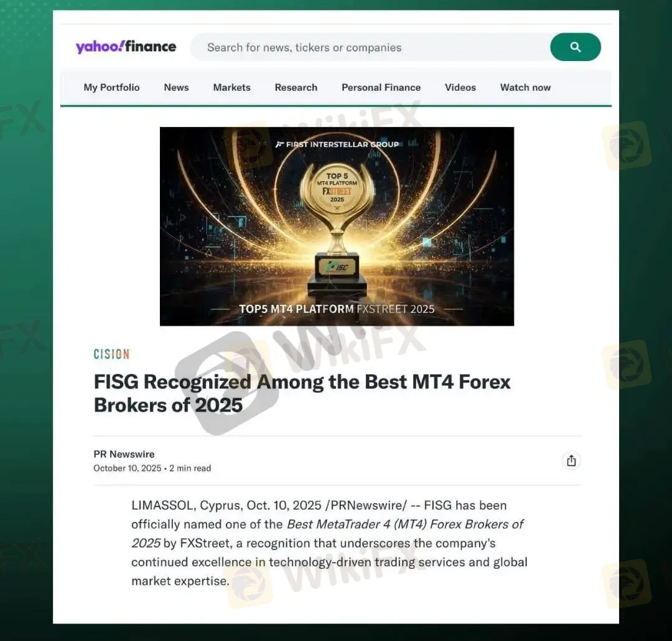Click the green search magnifier button
672x641 pixels.
(x=575, y=47)
